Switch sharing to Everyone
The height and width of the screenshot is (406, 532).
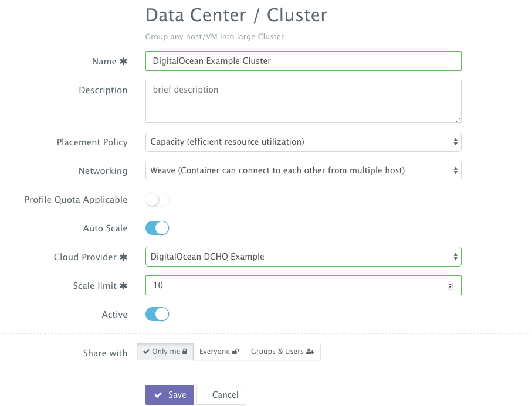pos(218,351)
